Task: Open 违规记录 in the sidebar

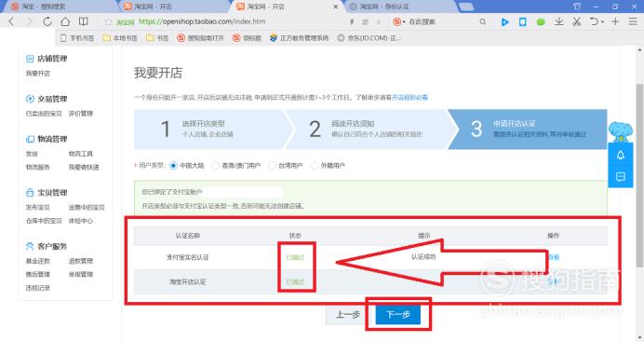Action: (x=38, y=288)
